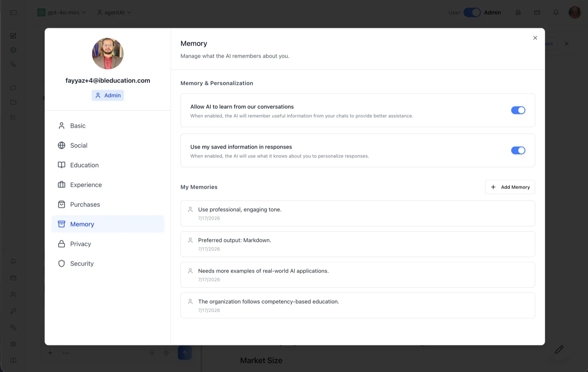Click the incognito icon in top bar

tap(518, 12)
